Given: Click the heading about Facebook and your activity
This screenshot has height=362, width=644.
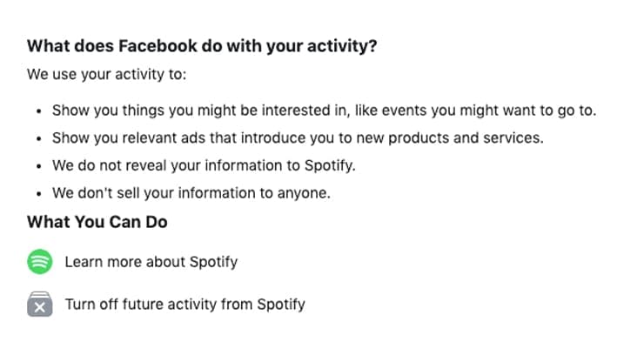Looking at the screenshot, I should (x=202, y=46).
